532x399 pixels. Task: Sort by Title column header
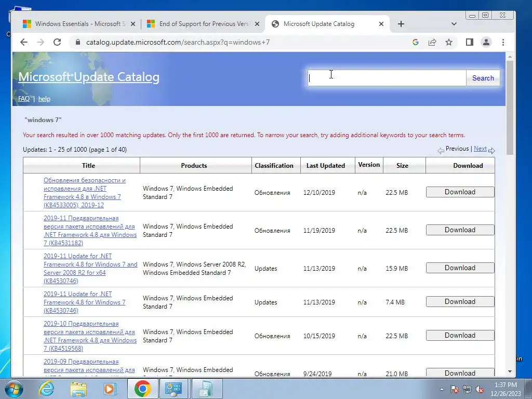click(88, 166)
